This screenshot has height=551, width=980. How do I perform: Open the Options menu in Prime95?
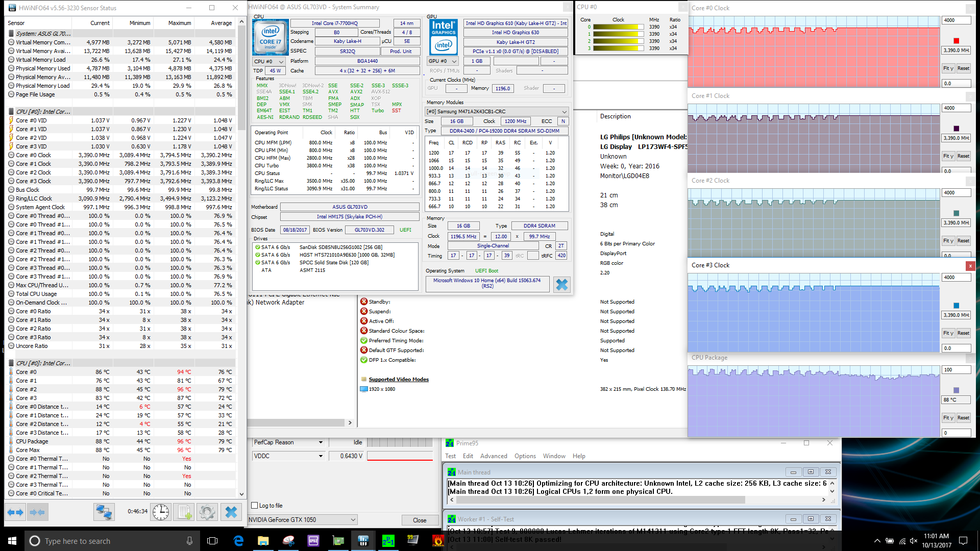tap(525, 456)
